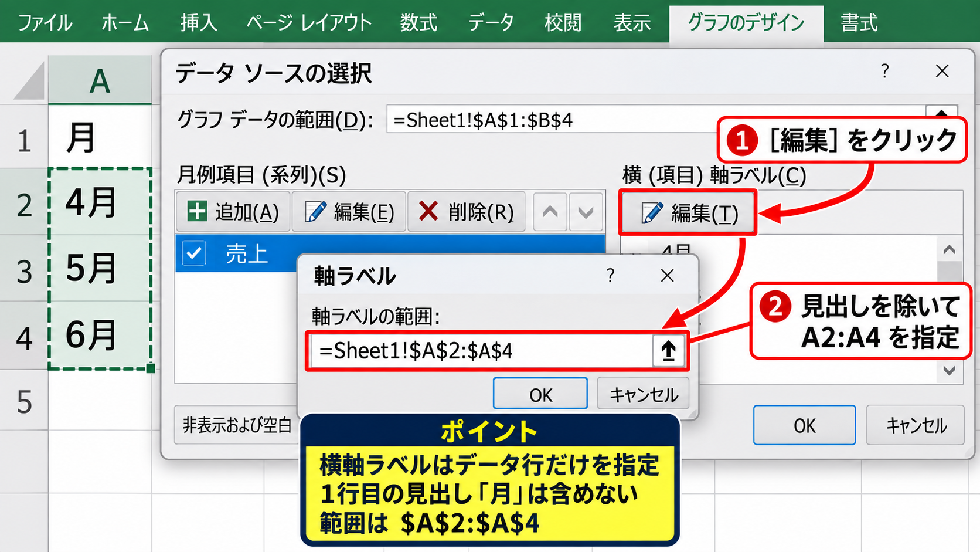This screenshot has width=980, height=552.
Task: Click the range collapse arrow in the 軸ラベル dialog
Action: point(668,351)
